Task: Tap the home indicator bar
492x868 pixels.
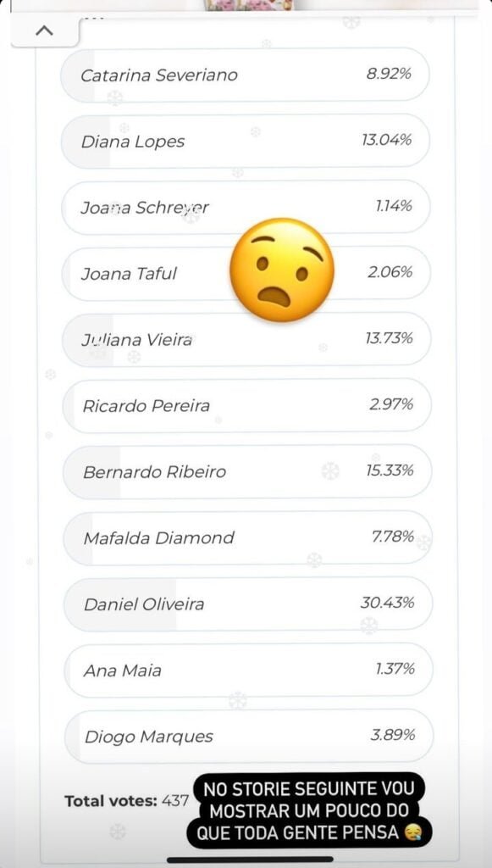Action: click(251, 860)
